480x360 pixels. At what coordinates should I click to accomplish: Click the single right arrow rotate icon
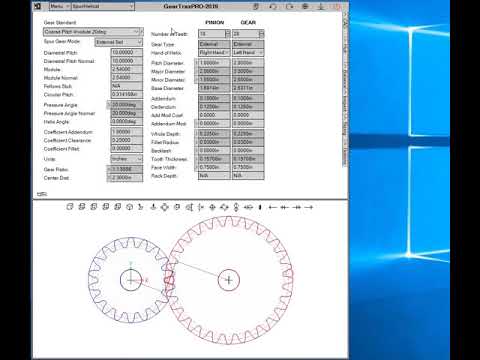(309, 207)
